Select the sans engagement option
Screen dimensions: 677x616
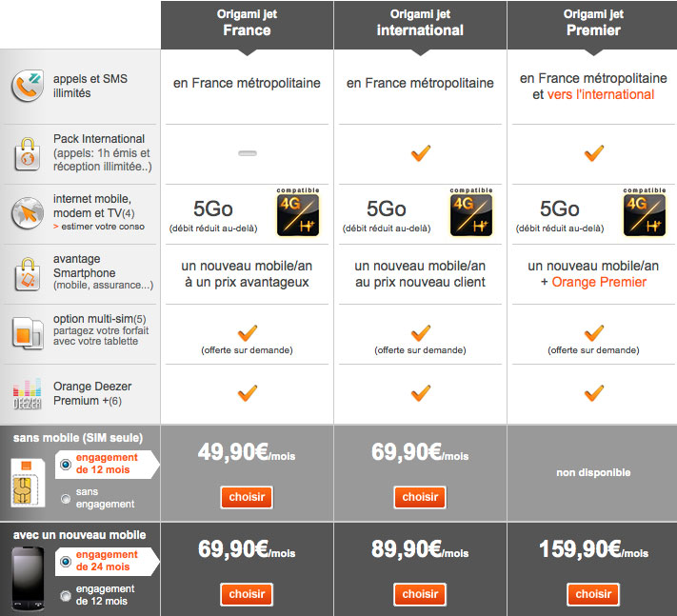[x=65, y=498]
